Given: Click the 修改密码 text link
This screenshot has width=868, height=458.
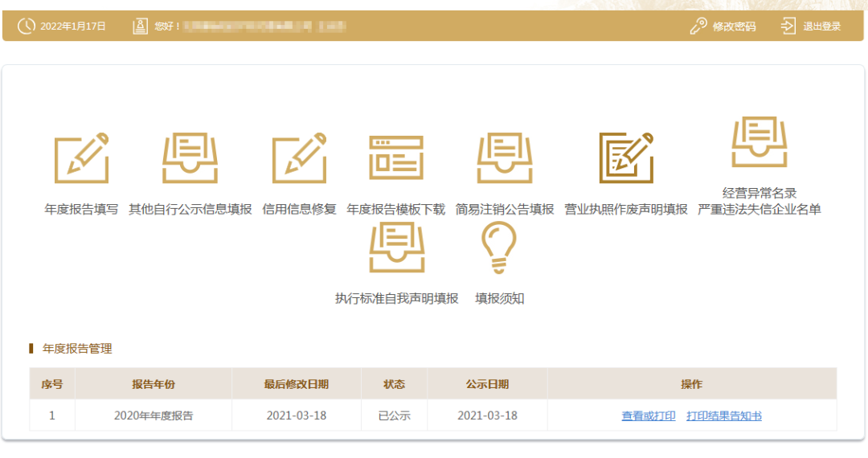Looking at the screenshot, I should 734,27.
